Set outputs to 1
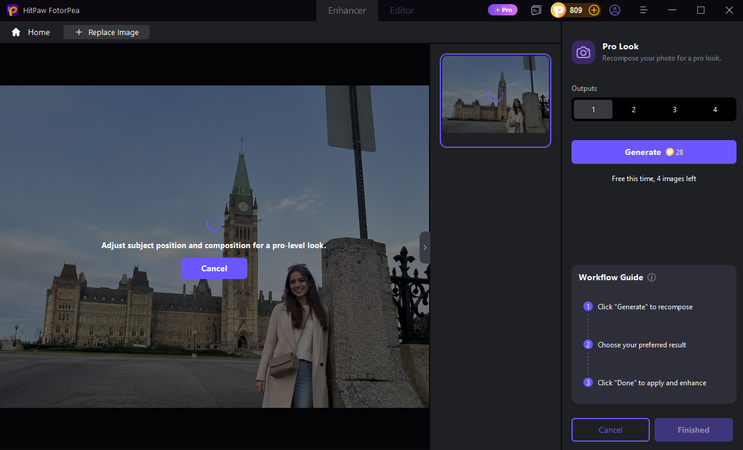Viewport: 743px width, 450px height. (x=593, y=109)
